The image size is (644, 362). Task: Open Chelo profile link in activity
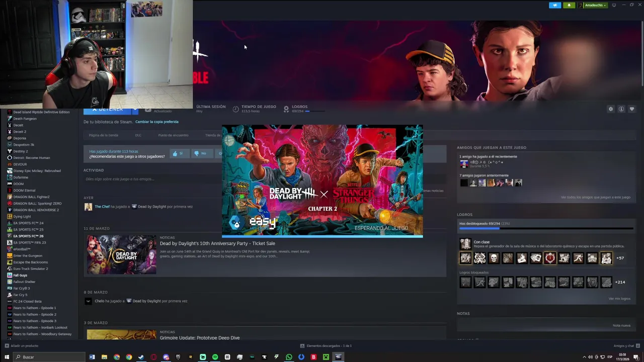coord(99,301)
